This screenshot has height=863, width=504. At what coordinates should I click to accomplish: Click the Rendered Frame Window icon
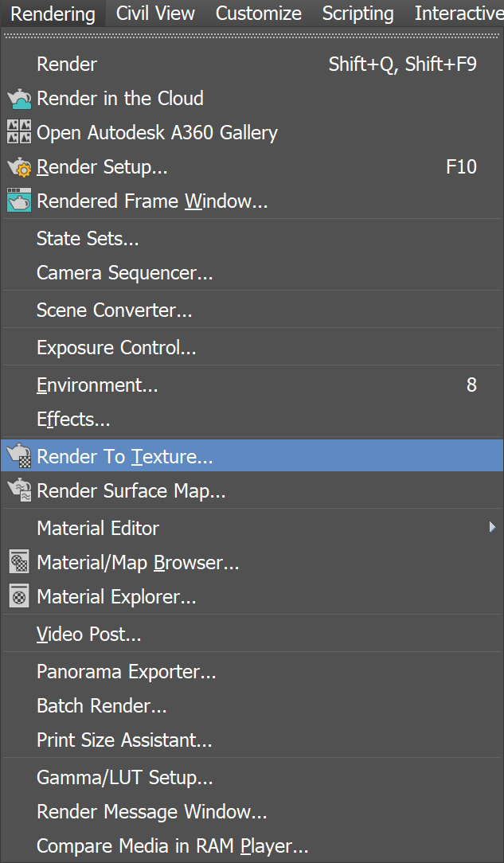coord(18,201)
